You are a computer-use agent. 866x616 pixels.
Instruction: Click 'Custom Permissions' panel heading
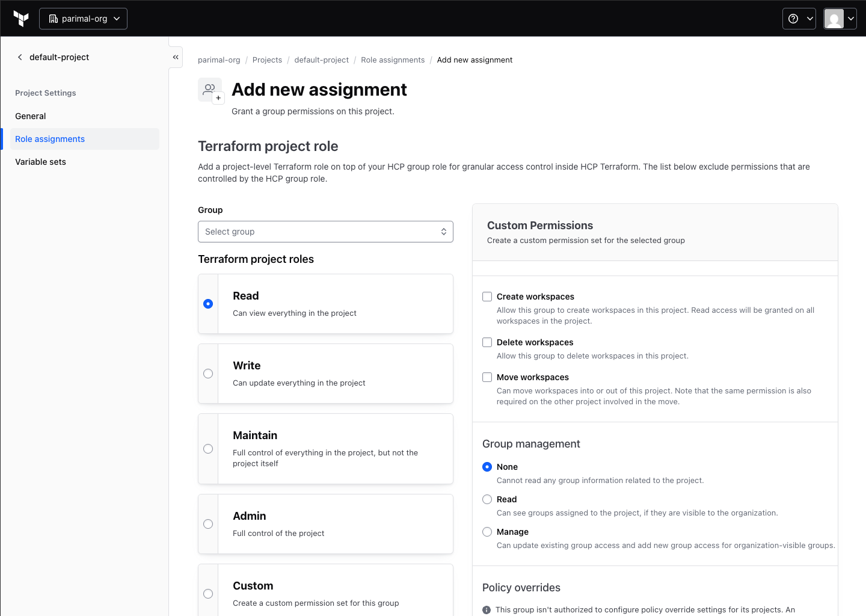click(540, 226)
